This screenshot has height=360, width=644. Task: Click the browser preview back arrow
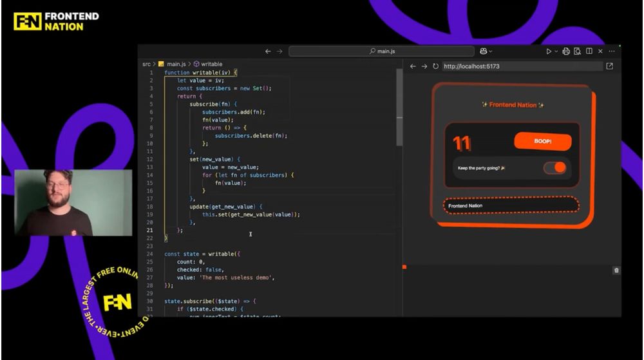(x=413, y=66)
